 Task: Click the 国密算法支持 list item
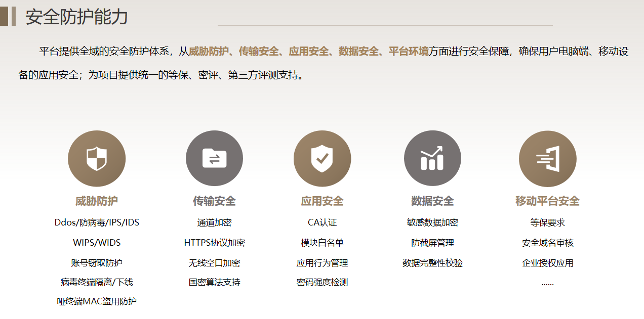(214, 283)
